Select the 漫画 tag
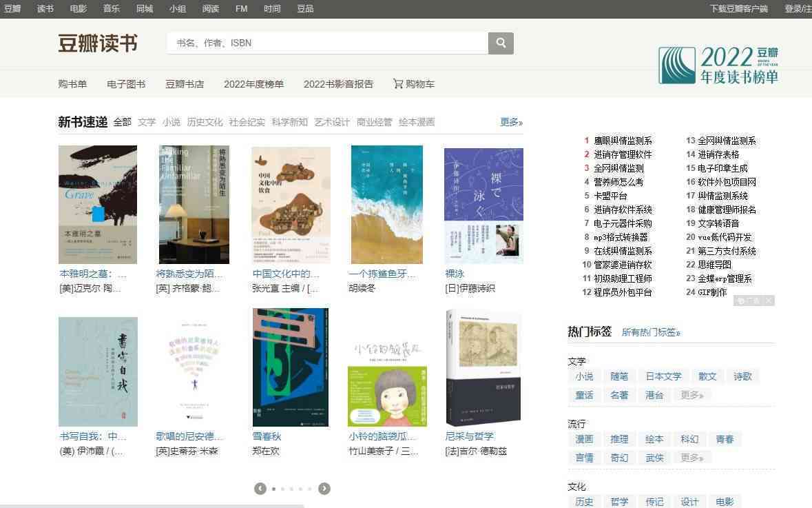Image resolution: width=812 pixels, height=508 pixels. point(584,439)
